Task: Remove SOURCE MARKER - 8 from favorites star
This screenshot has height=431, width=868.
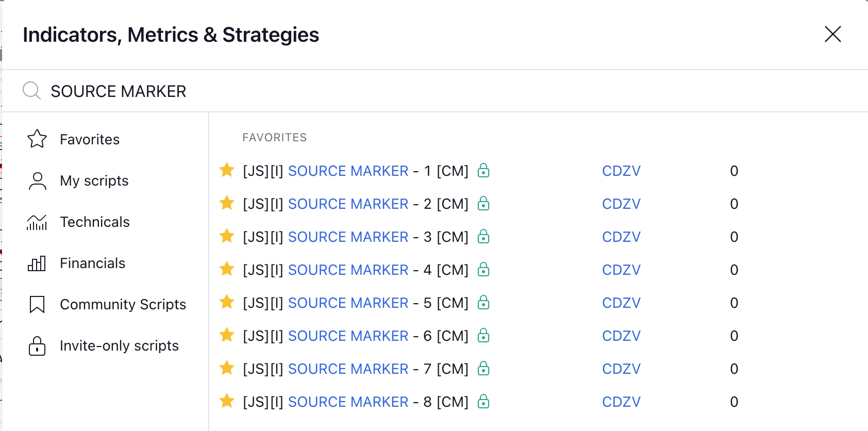Action: 227,401
